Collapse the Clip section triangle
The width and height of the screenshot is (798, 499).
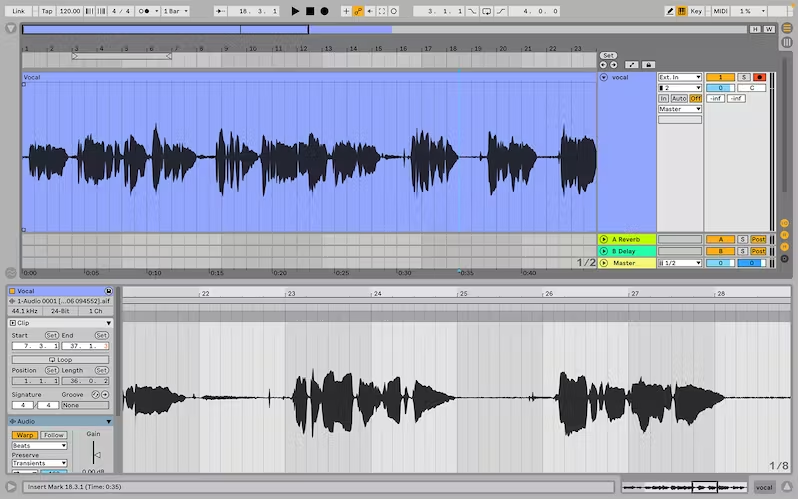click(108, 323)
